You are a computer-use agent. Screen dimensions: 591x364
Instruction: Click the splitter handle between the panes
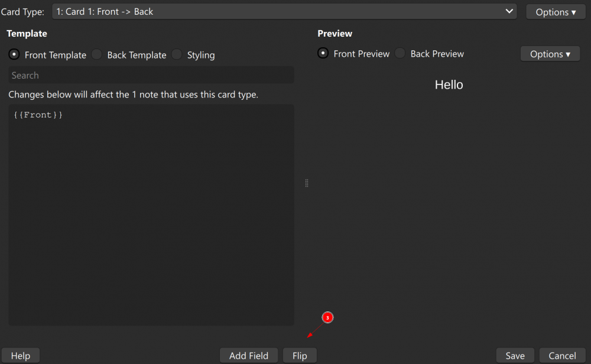click(x=307, y=183)
